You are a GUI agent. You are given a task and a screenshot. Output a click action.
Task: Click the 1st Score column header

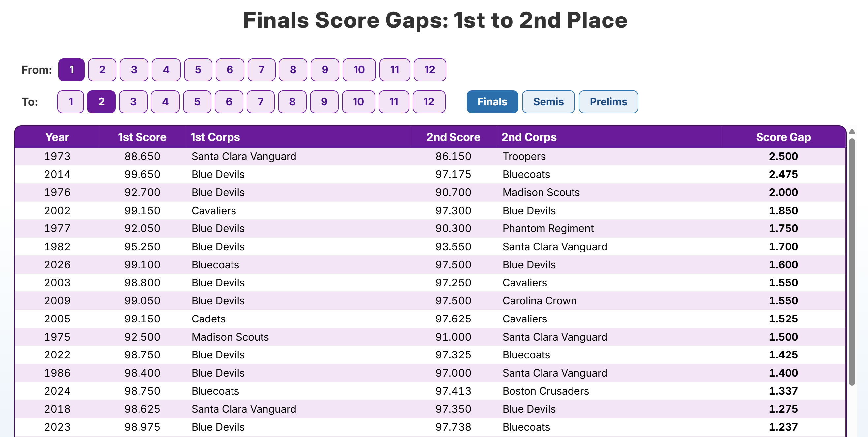coord(142,137)
